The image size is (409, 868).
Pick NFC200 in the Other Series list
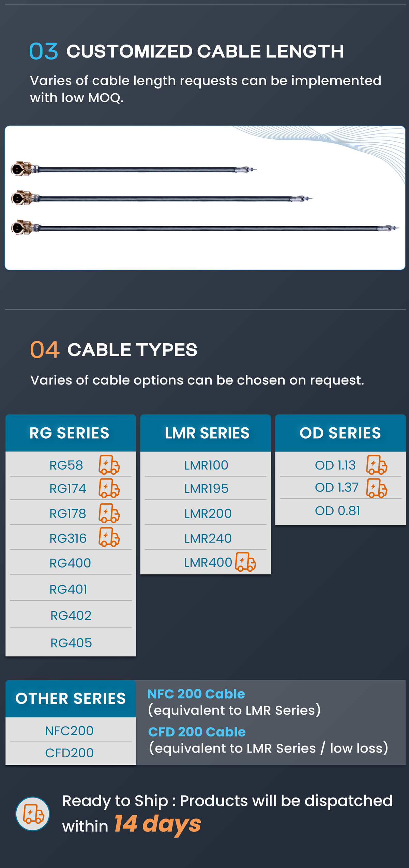[69, 731]
